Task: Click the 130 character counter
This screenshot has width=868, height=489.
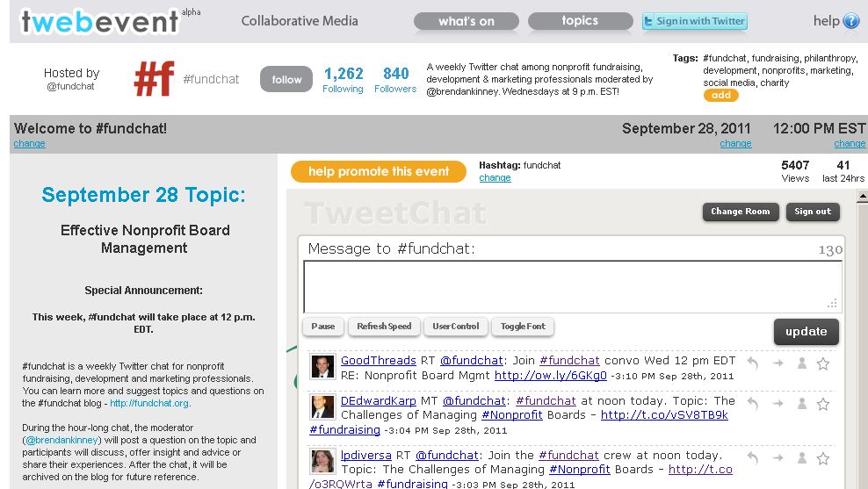Action: coord(830,250)
